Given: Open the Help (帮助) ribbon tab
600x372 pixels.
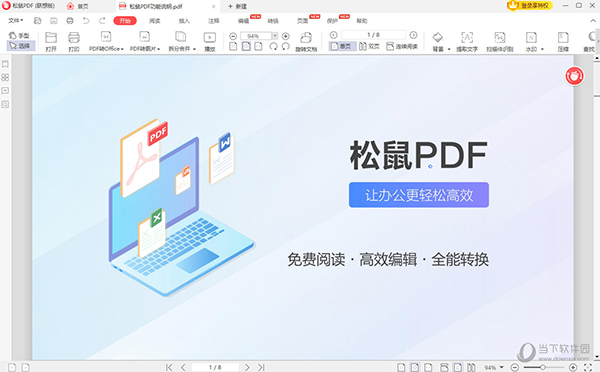Looking at the screenshot, I should pos(362,21).
